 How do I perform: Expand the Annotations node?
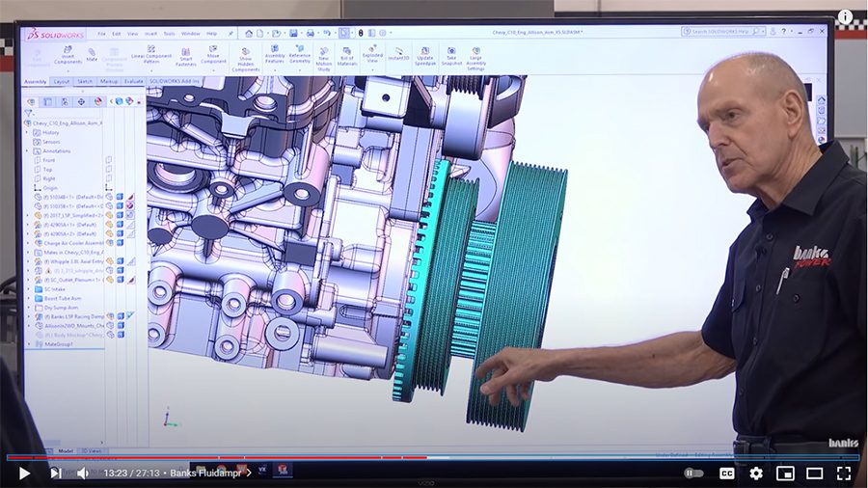tap(28, 150)
